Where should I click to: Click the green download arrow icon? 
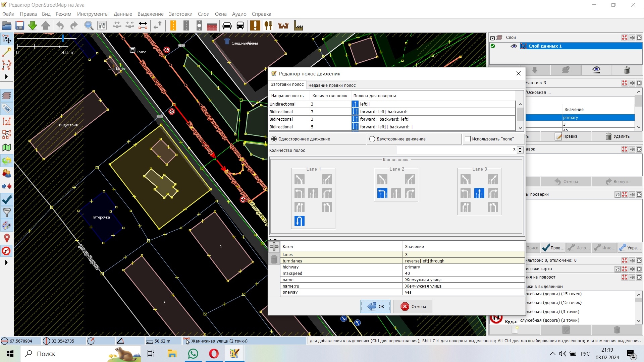click(x=33, y=25)
